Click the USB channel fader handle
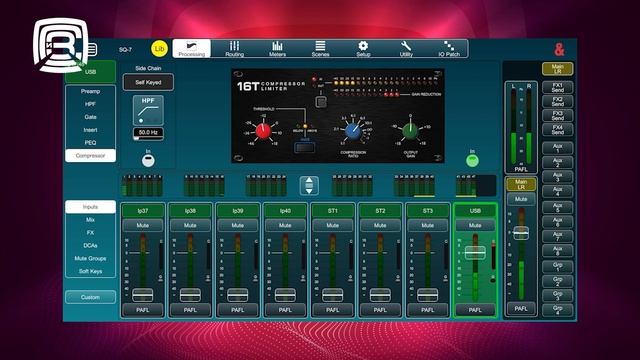This screenshot has height=360, width=640. 475,253
